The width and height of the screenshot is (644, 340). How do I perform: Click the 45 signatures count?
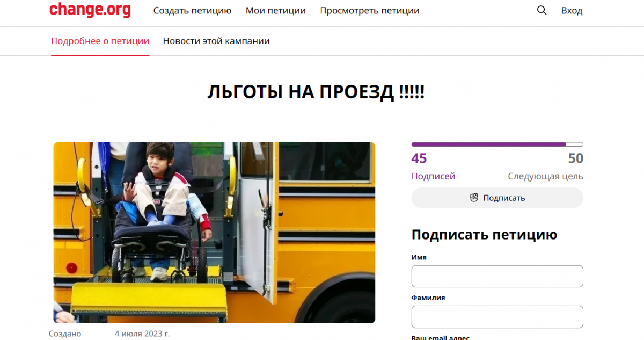click(x=419, y=158)
